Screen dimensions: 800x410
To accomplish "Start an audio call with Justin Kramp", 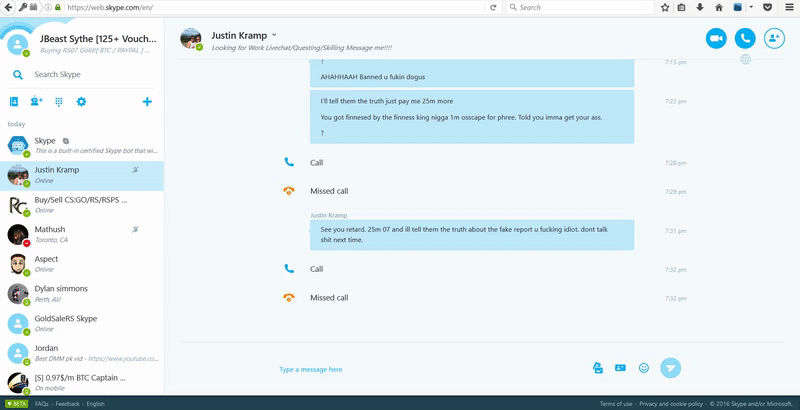I will point(745,38).
